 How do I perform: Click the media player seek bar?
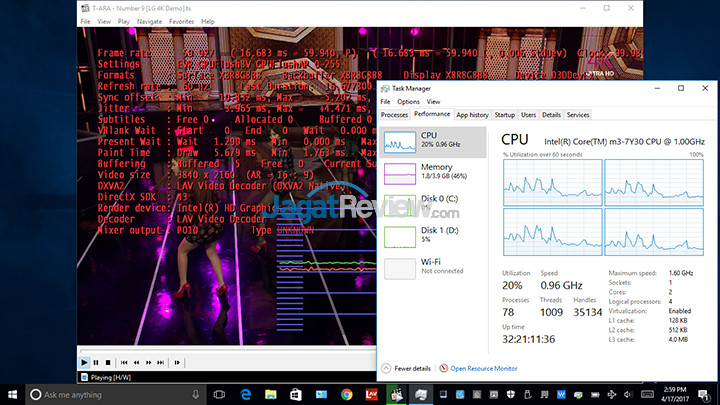pyautogui.click(x=228, y=350)
